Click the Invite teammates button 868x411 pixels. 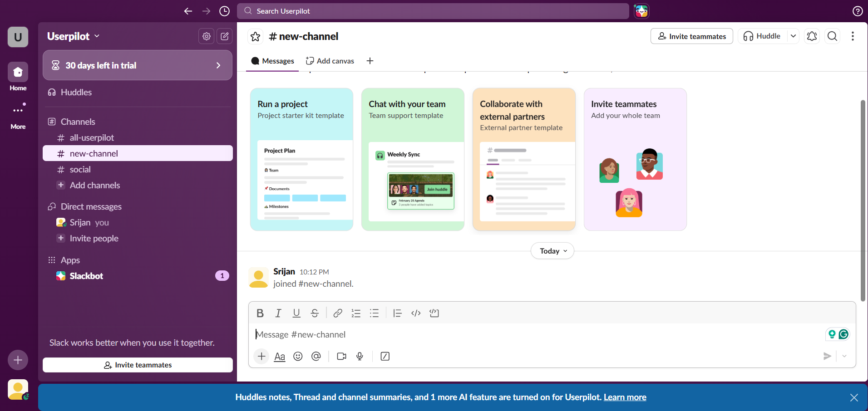[691, 36]
